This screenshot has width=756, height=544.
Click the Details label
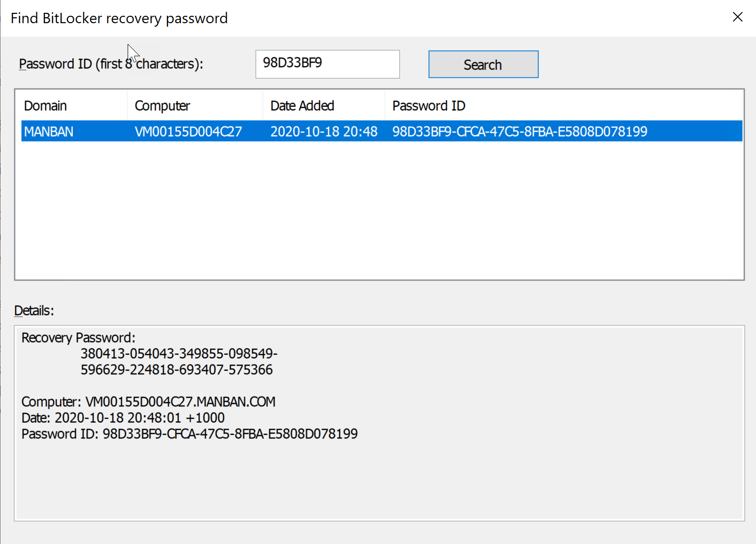tap(34, 311)
